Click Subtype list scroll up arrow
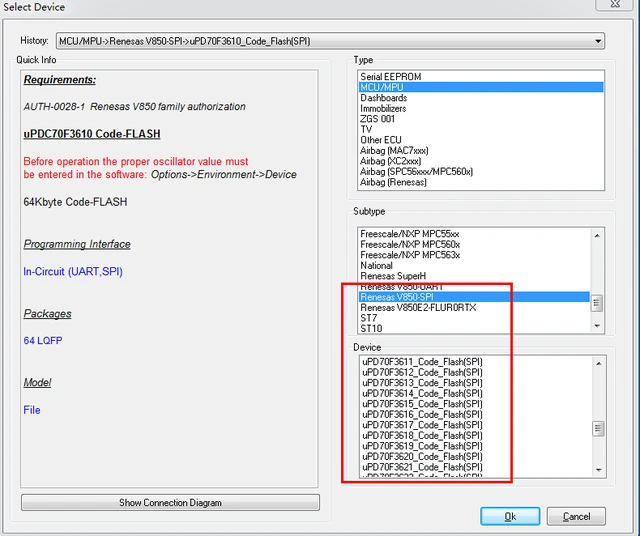The height and width of the screenshot is (536, 640). [597, 236]
